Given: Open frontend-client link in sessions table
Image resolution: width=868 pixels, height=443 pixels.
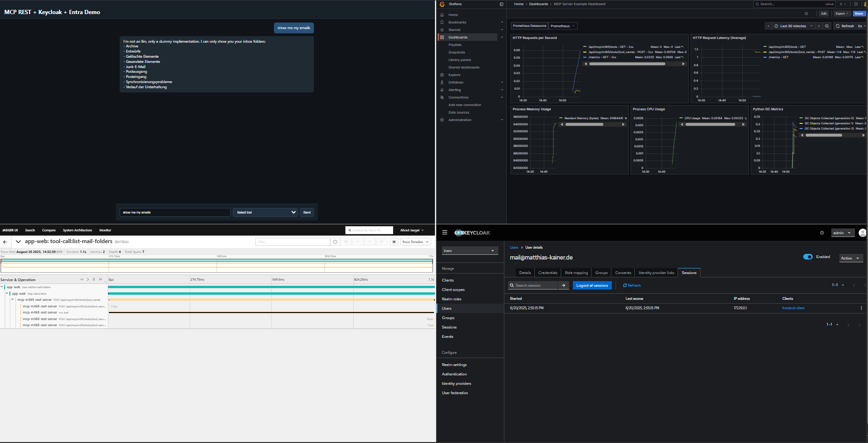Looking at the screenshot, I should coord(793,308).
